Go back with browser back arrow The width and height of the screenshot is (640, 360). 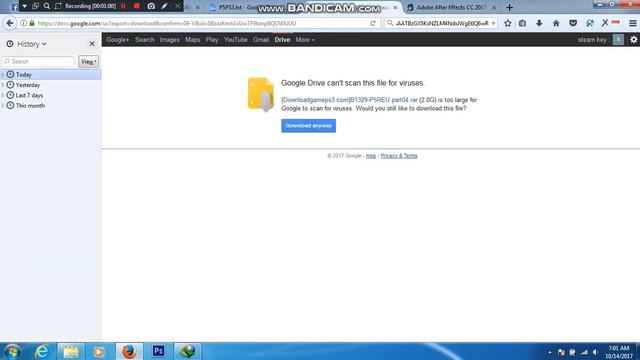[x=10, y=23]
